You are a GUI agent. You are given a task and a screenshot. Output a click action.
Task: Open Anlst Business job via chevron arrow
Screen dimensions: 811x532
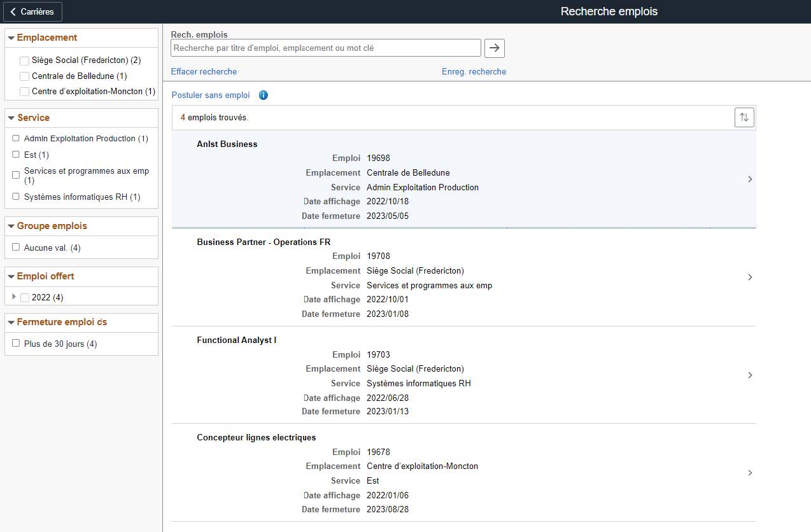[x=750, y=179]
